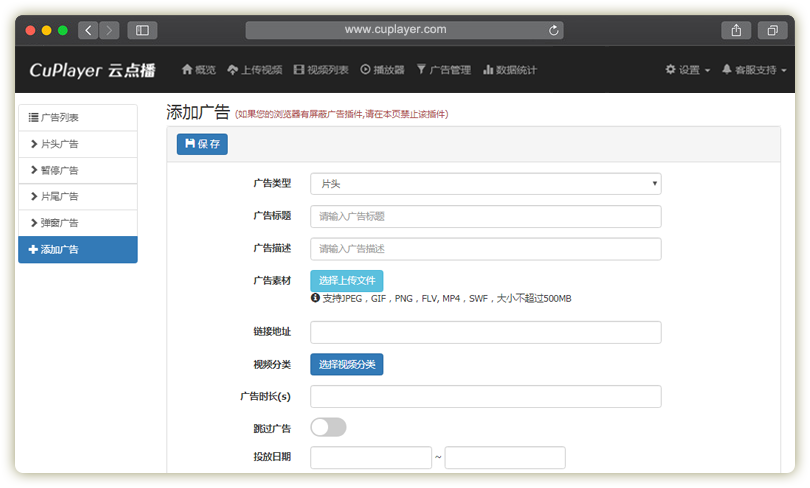The image size is (810, 488).
Task: Open 上传视频 in the top navigation
Action: point(254,70)
